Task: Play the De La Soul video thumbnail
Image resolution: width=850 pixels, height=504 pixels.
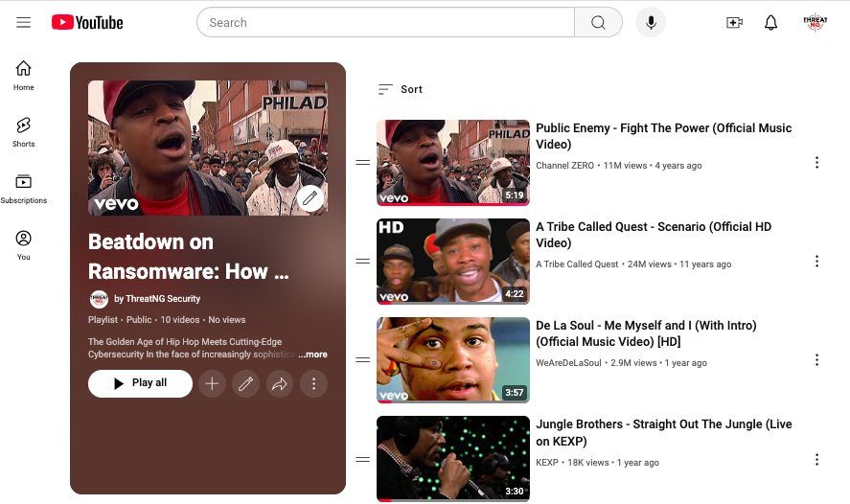Action: click(453, 360)
